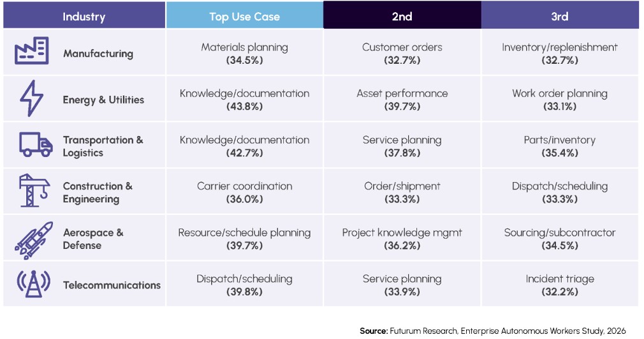The width and height of the screenshot is (644, 339).
Task: Select the Industry column header
Action: click(84, 15)
